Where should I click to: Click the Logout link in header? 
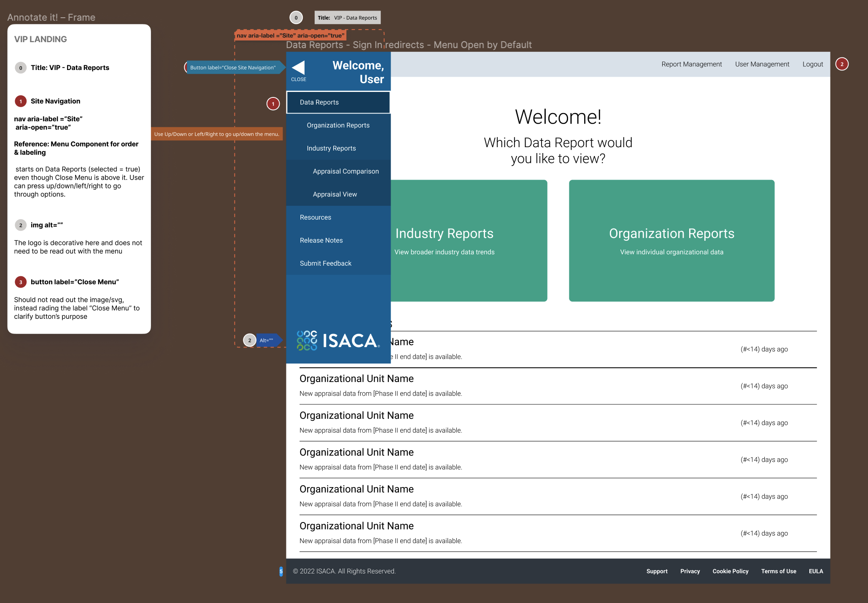pos(812,64)
